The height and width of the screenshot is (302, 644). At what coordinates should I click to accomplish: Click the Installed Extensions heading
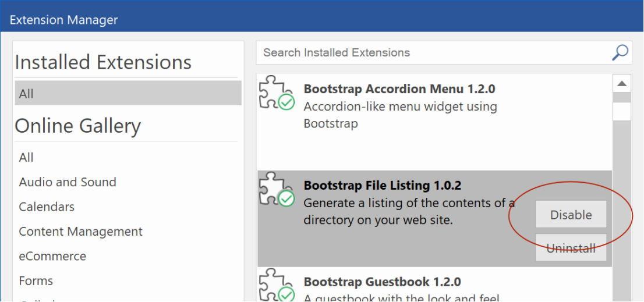[103, 62]
